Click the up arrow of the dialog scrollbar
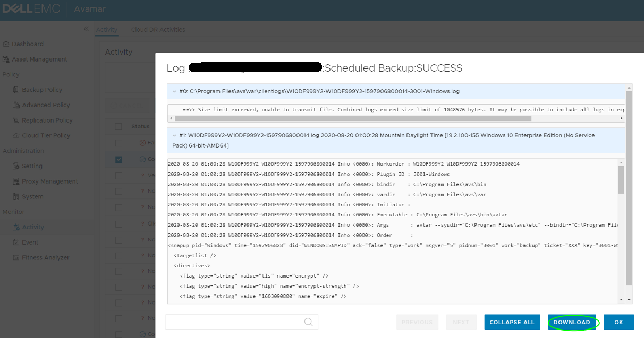 630,86
